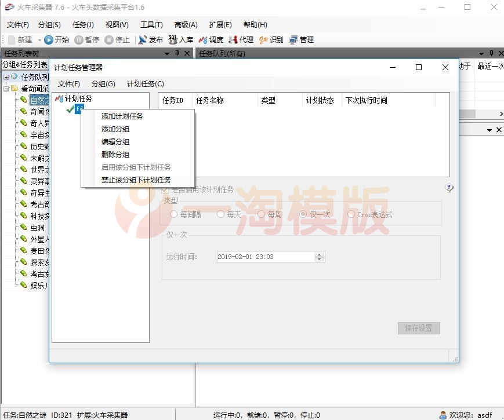Open the 帮助(H) menu
This screenshot has height=420, width=504.
coord(255,25)
